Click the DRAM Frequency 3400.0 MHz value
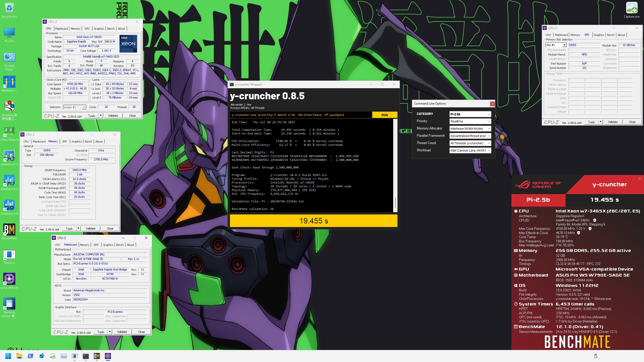The height and width of the screenshot is (362, 644). [x=79, y=170]
